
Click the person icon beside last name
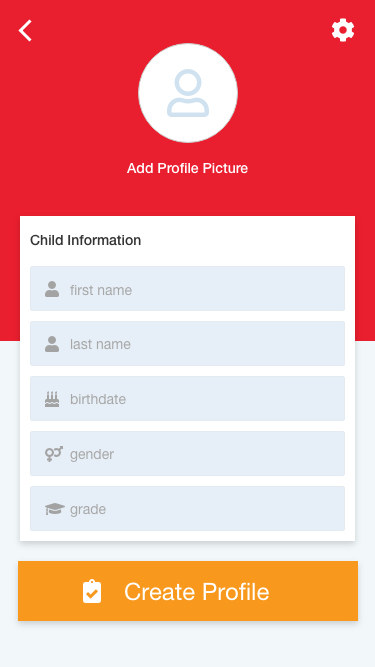tap(52, 344)
